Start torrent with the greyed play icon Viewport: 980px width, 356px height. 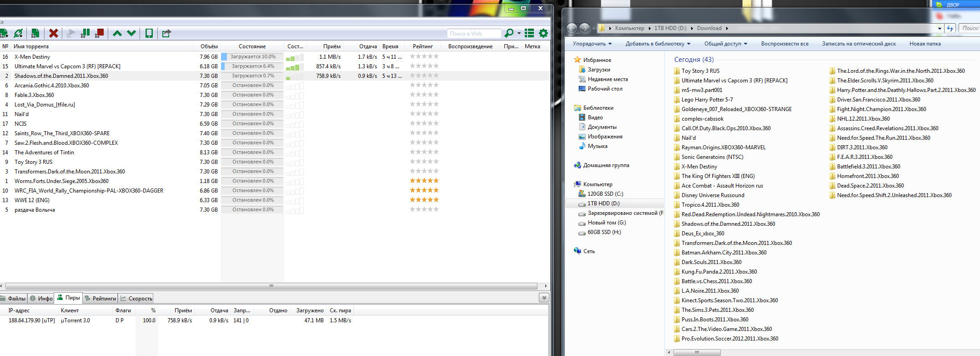coord(71,33)
